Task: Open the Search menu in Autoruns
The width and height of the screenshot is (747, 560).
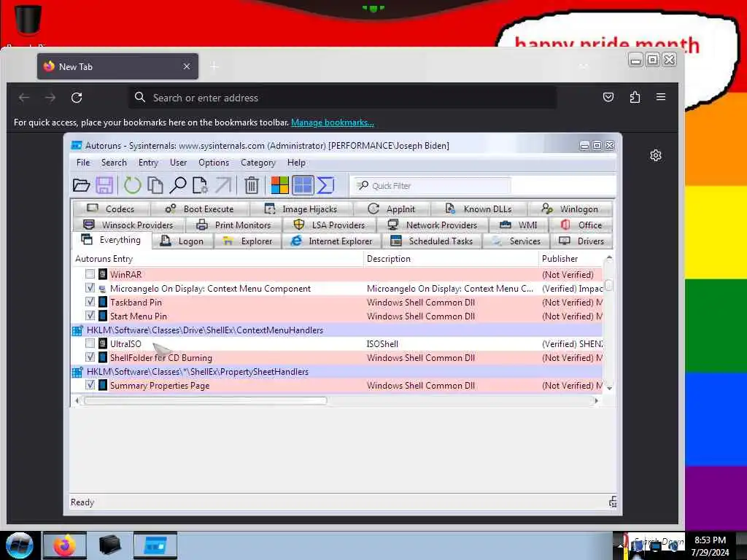Action: point(114,163)
